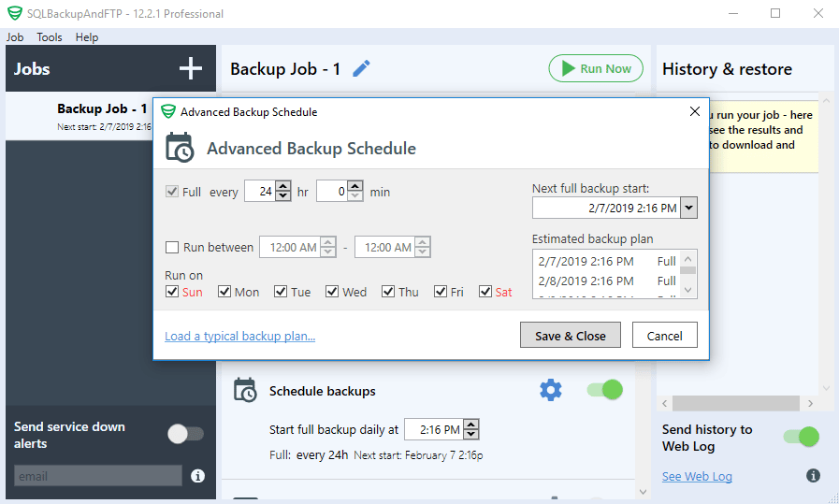The image size is (839, 504).
Task: Open Load a typical backup plan link
Action: click(239, 336)
